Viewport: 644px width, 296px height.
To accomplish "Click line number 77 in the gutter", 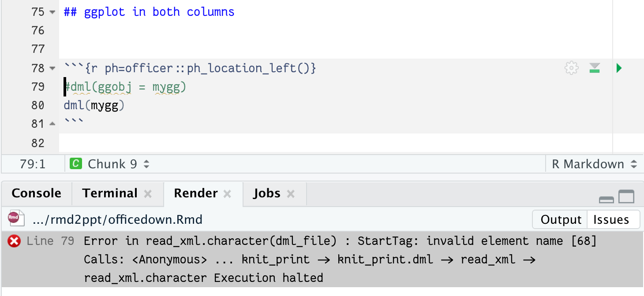I will [x=38, y=49].
